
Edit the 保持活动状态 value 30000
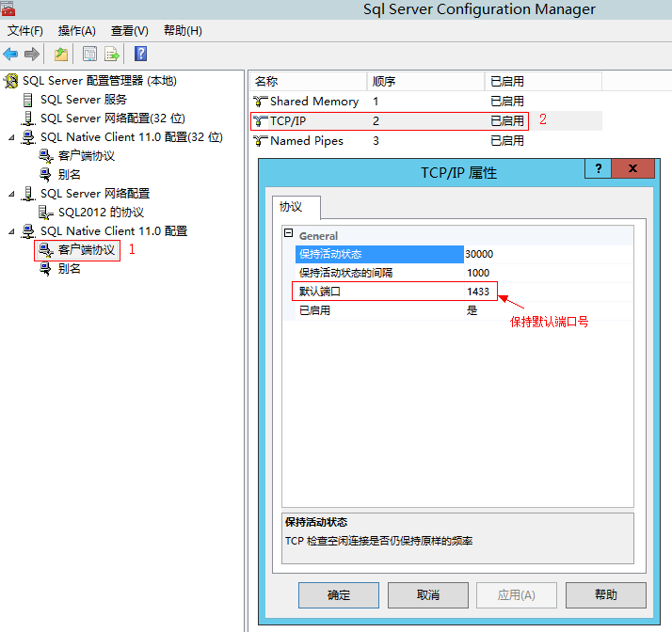click(x=548, y=254)
